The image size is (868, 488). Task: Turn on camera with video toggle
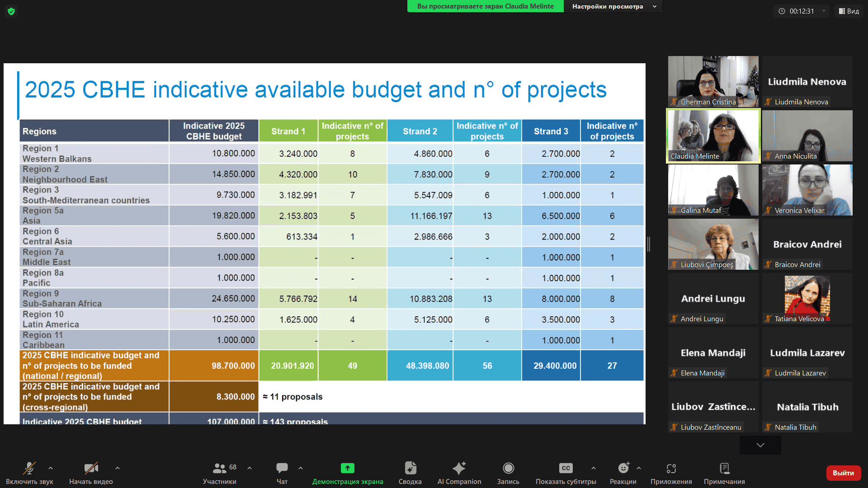click(x=91, y=469)
